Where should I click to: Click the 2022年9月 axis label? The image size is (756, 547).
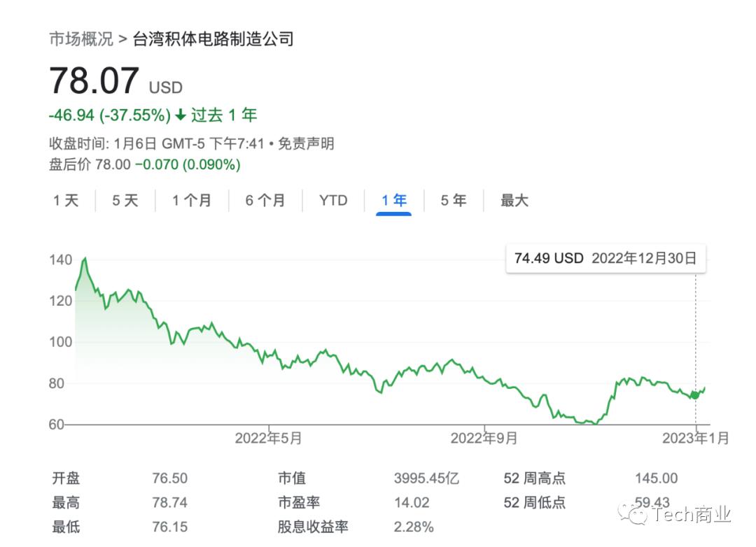484,438
